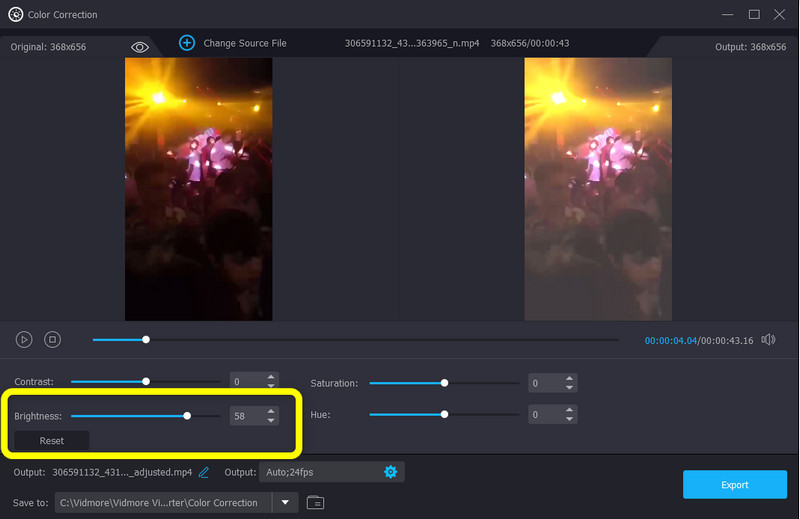The height and width of the screenshot is (519, 800).
Task: Decrease the Brightness value with down arrow
Action: (271, 420)
